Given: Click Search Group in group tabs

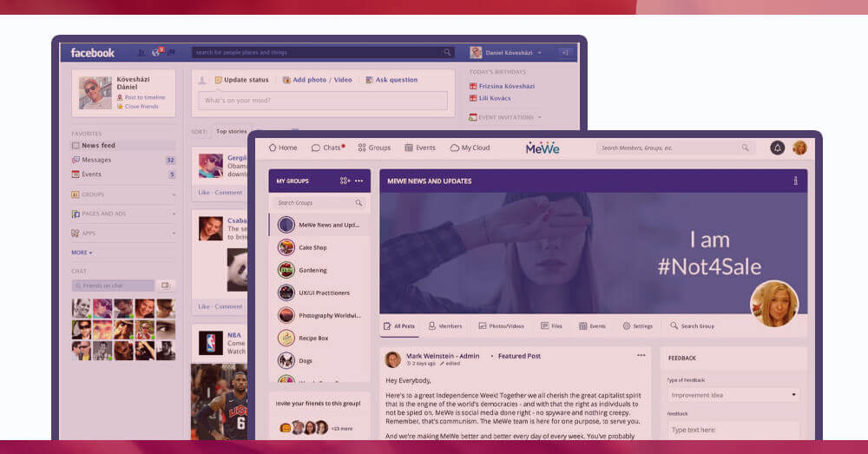Looking at the screenshot, I should 692,326.
